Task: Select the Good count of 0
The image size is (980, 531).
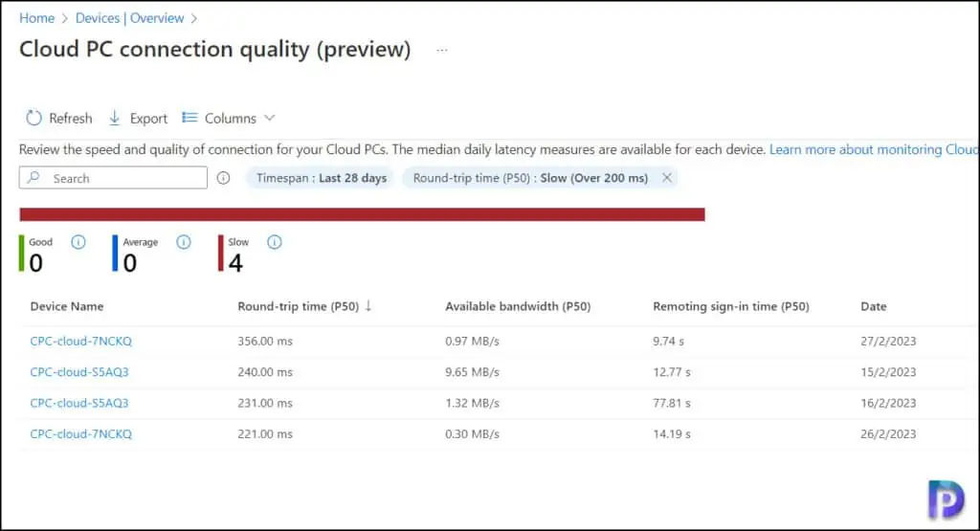Action: point(36,263)
